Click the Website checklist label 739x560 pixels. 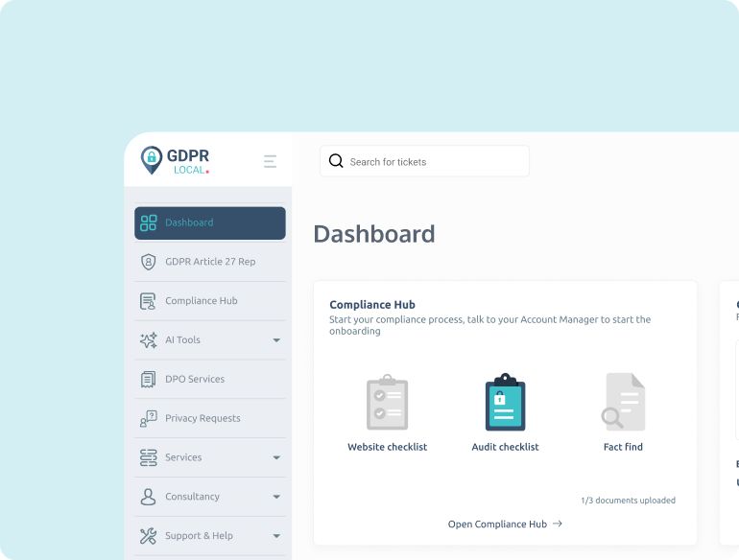[388, 447]
